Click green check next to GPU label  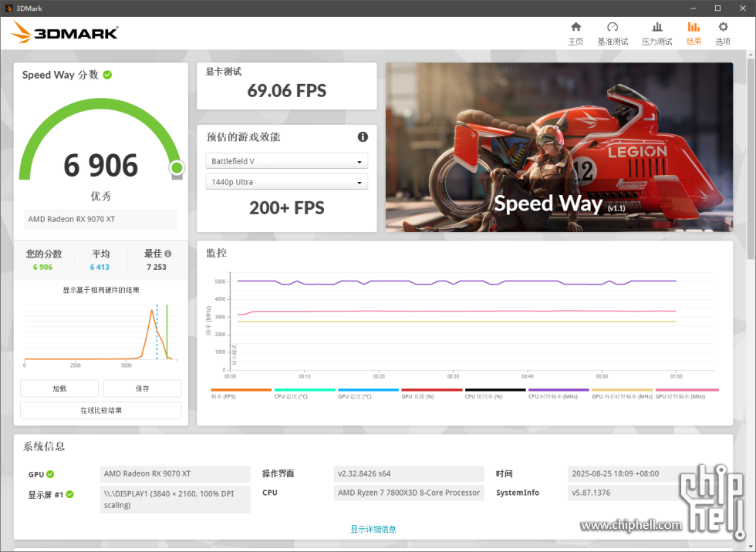tap(50, 474)
